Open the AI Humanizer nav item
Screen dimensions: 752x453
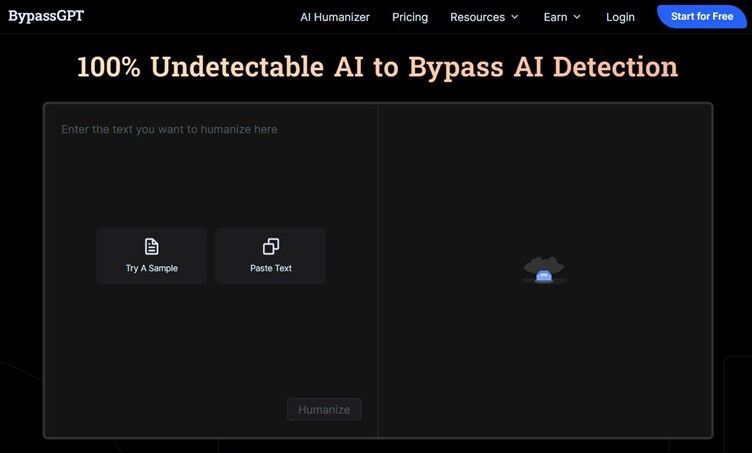335,17
